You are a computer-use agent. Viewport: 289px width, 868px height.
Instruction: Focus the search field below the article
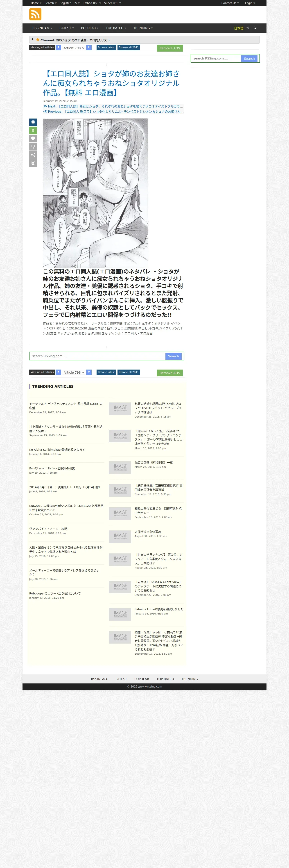tap(97, 356)
